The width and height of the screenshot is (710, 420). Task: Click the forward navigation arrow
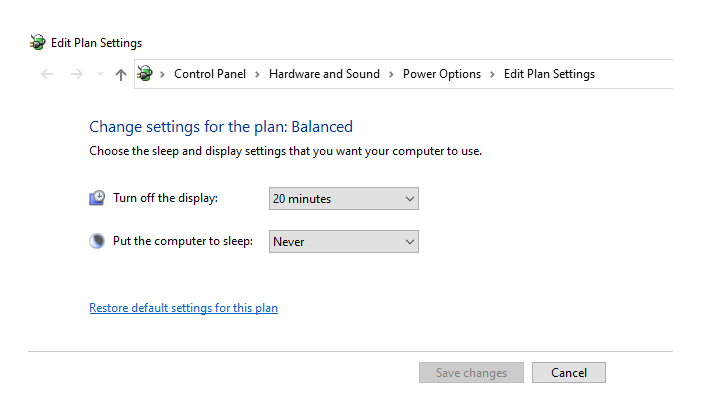pyautogui.click(x=76, y=74)
